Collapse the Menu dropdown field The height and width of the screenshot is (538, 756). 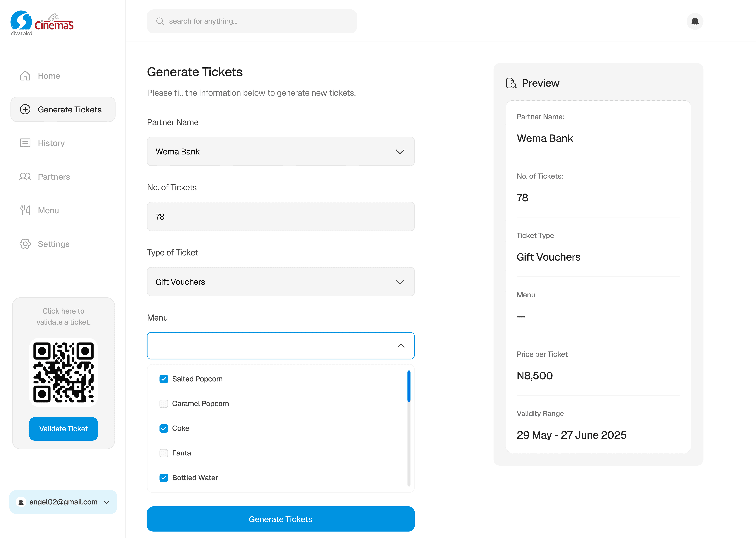click(281, 346)
